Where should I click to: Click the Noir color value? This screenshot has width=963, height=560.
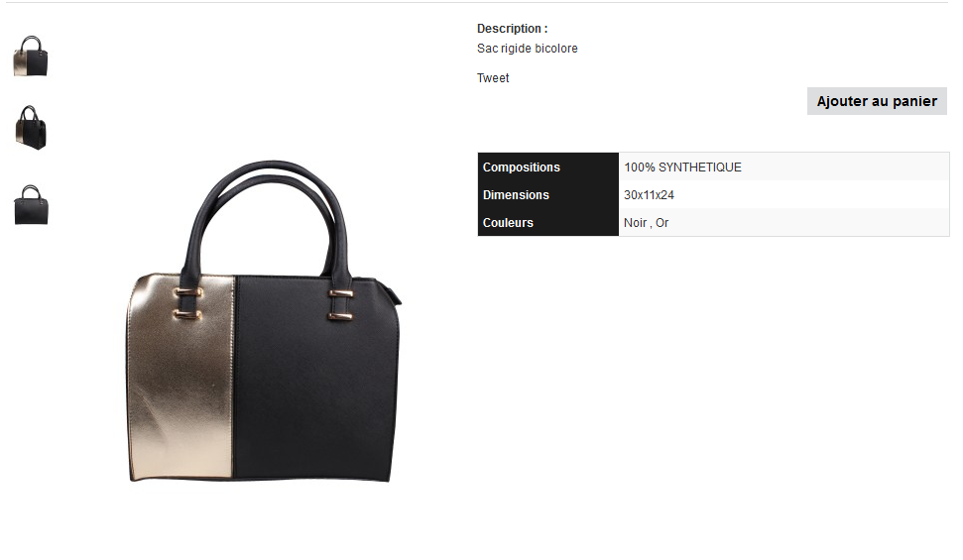[635, 223]
